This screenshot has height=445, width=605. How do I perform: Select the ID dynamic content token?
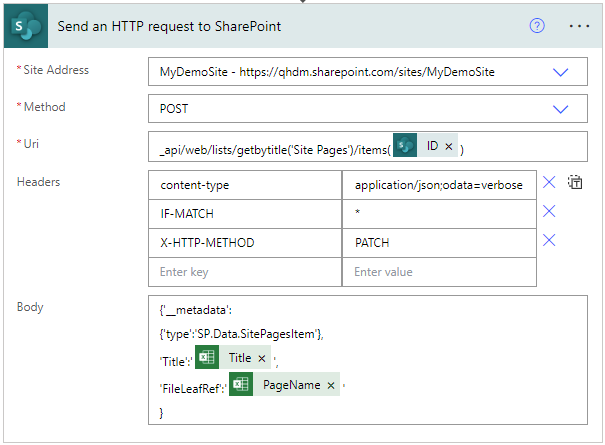[426, 146]
